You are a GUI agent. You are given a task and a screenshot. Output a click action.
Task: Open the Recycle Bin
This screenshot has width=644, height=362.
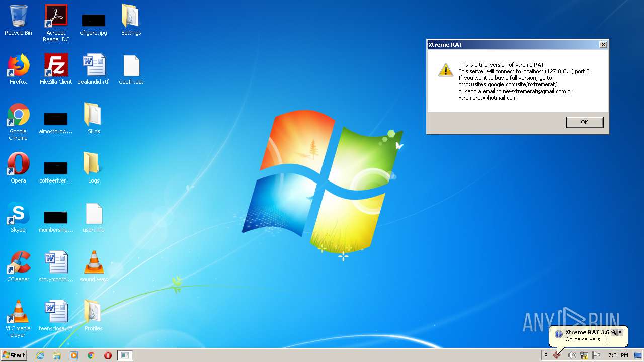[18, 20]
